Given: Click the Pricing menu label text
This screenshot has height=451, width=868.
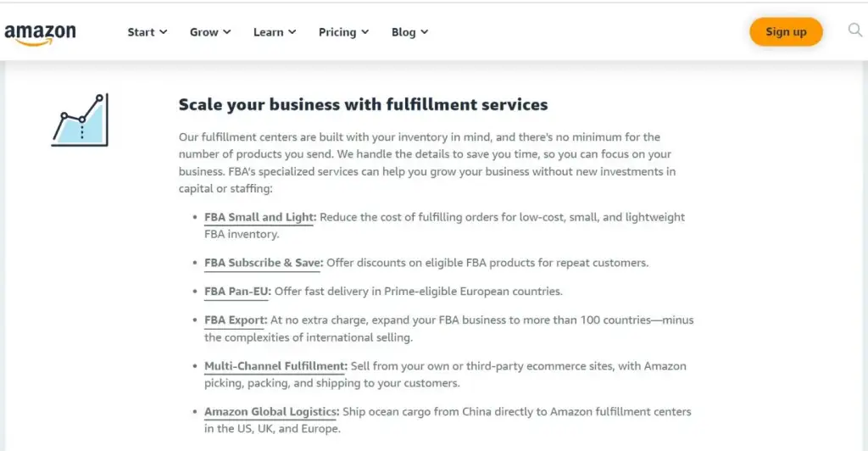Looking at the screenshot, I should (337, 32).
